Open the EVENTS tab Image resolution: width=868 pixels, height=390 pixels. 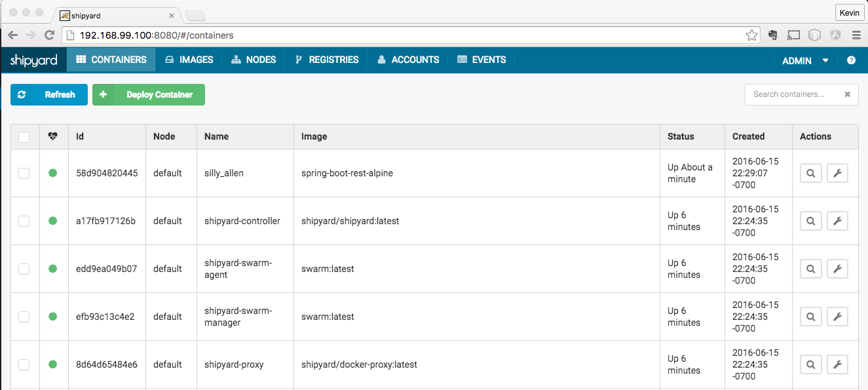coord(481,60)
